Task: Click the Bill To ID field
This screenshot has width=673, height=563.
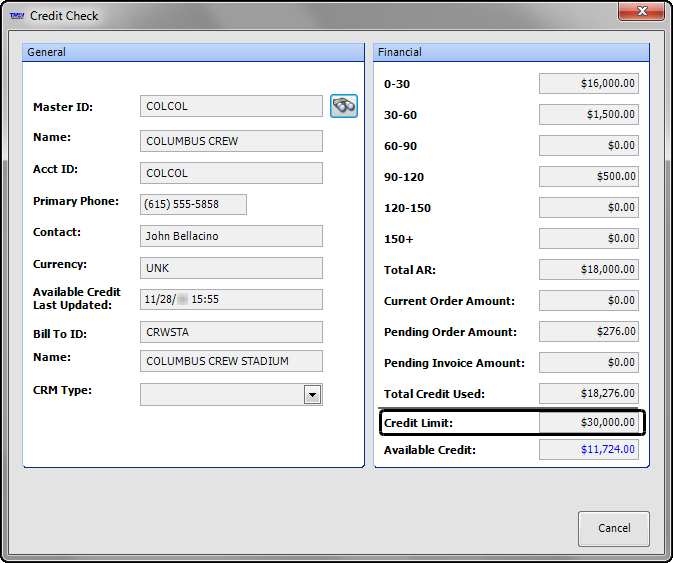Action: 231,331
